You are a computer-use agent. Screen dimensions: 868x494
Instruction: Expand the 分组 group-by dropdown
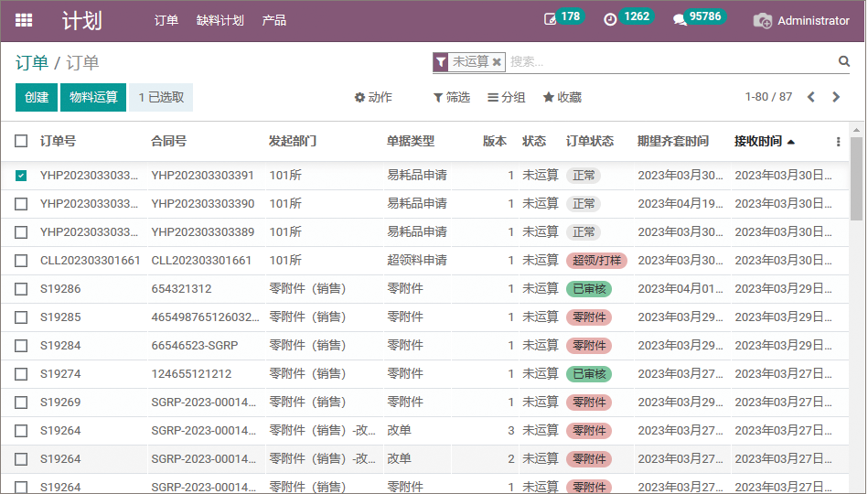pyautogui.click(x=506, y=97)
